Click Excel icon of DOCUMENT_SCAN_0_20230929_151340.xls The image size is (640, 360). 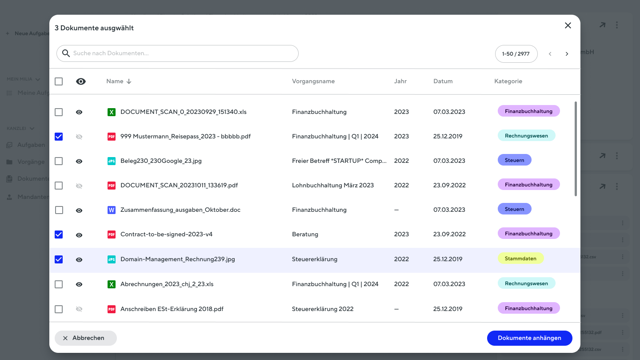click(x=111, y=112)
